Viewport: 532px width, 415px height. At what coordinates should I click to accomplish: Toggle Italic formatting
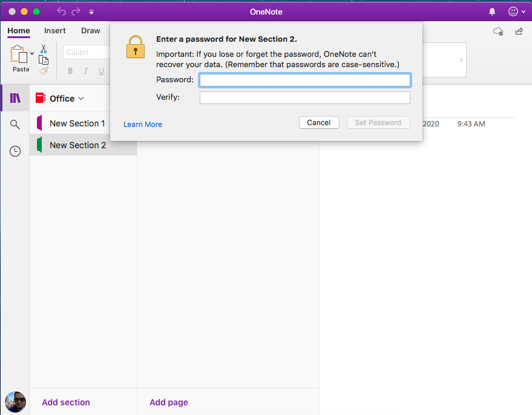pos(86,71)
